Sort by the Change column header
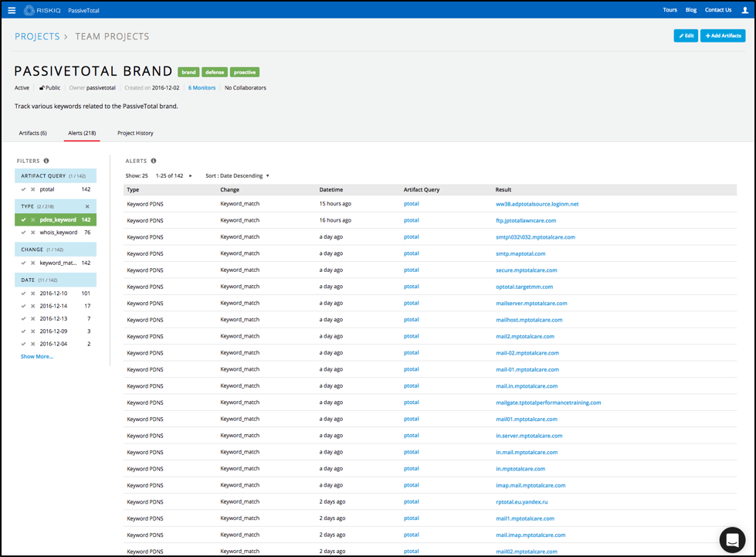Viewport: 756px width, 557px height. (x=229, y=190)
